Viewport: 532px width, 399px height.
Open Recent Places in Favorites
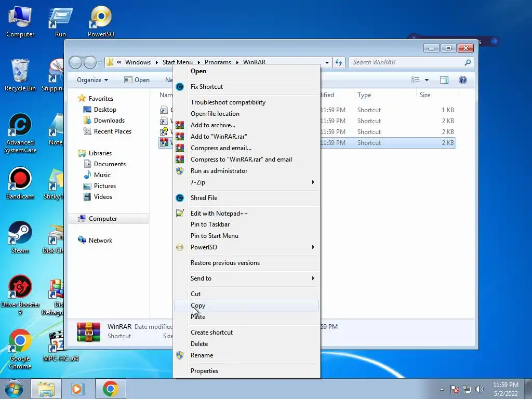pos(107,131)
